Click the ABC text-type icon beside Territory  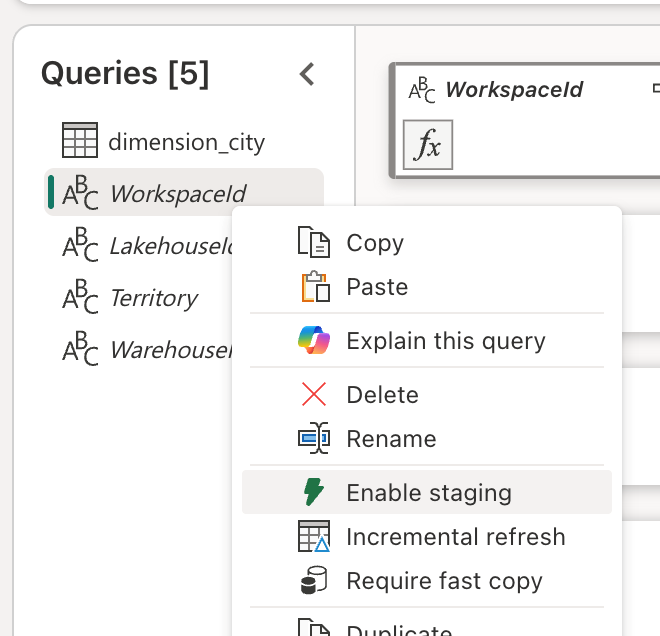pos(80,297)
